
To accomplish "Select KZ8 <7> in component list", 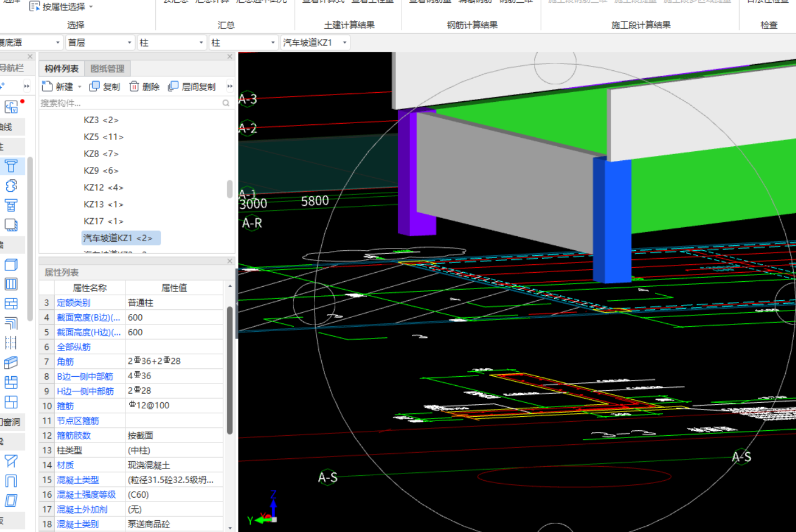I will coord(101,154).
